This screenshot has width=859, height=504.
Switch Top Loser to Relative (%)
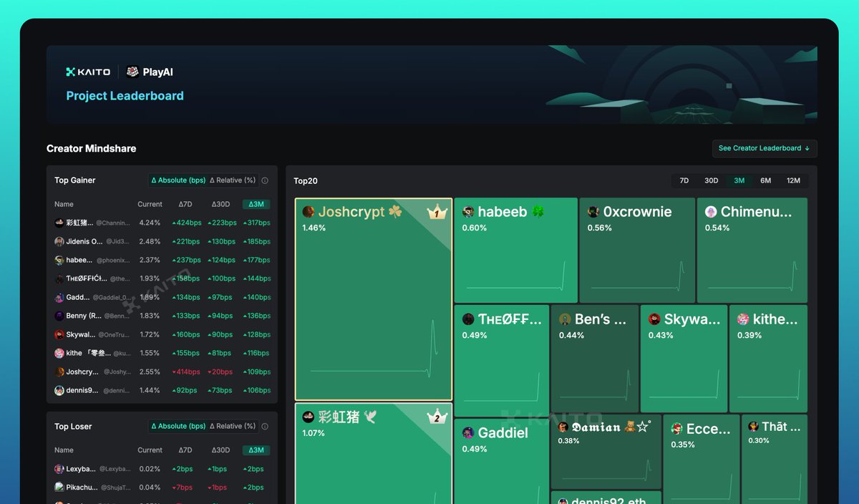233,426
